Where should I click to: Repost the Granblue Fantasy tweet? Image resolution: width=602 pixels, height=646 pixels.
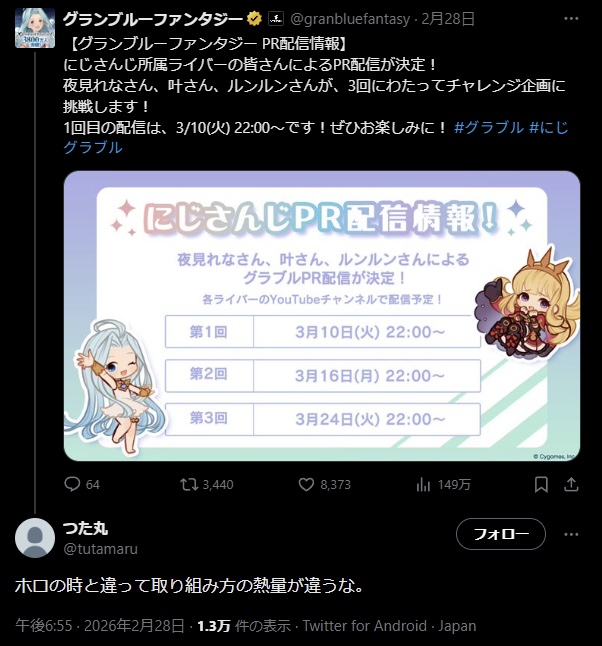(x=189, y=484)
